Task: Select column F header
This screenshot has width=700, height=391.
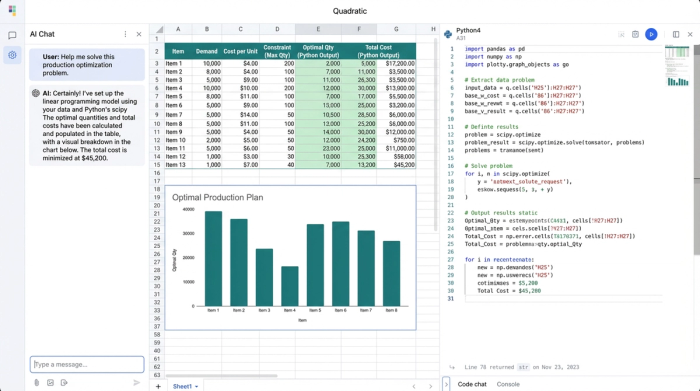Action: [x=359, y=29]
